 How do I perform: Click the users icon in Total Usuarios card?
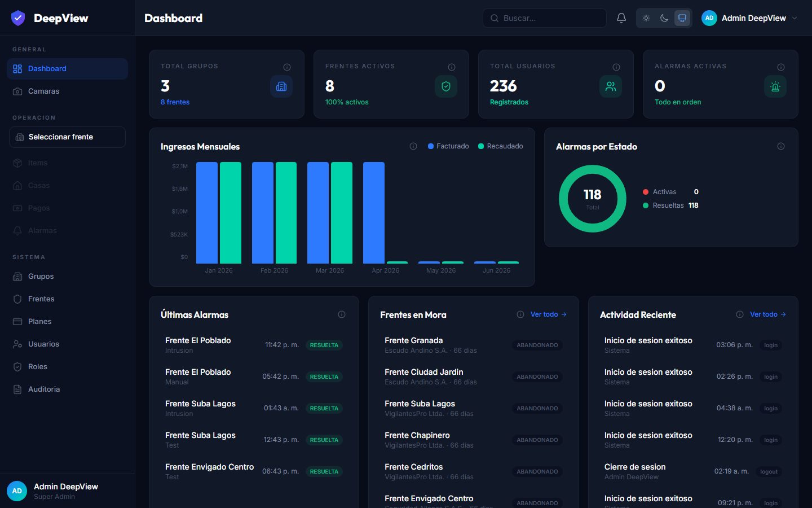click(x=611, y=86)
